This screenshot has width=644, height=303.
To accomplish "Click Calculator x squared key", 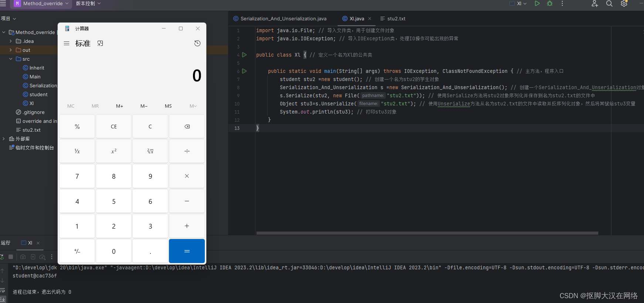I will pos(114,151).
